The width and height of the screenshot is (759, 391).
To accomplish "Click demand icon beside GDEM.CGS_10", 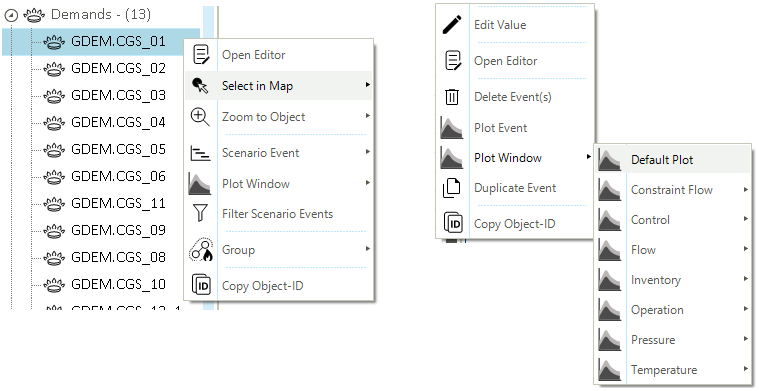I will (54, 285).
